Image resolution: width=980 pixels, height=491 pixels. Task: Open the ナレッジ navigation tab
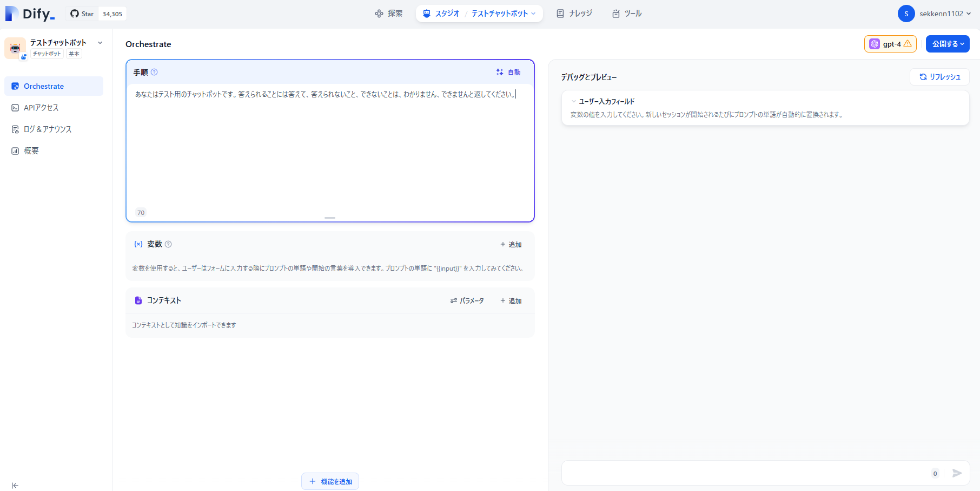coord(574,14)
